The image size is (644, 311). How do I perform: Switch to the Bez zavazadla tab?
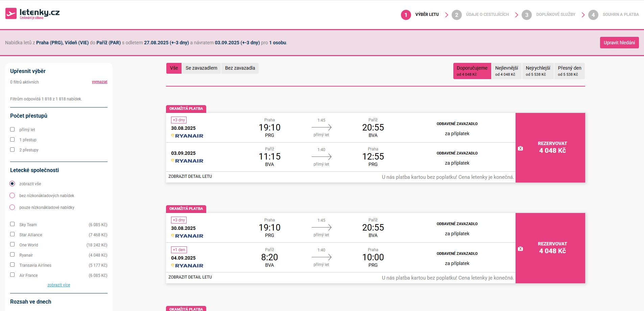(x=240, y=68)
